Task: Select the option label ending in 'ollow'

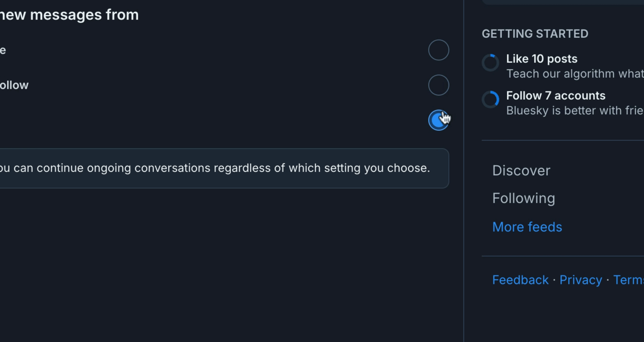Action: coord(14,85)
